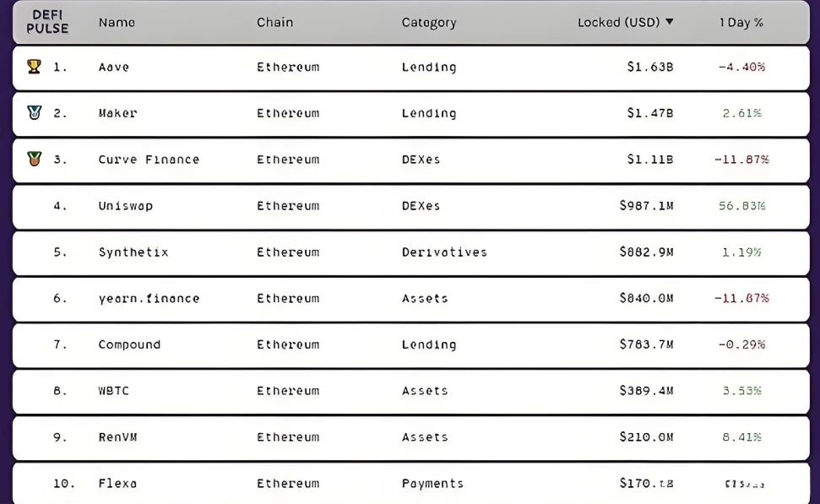Sort by the Chain column header

pyautogui.click(x=275, y=23)
